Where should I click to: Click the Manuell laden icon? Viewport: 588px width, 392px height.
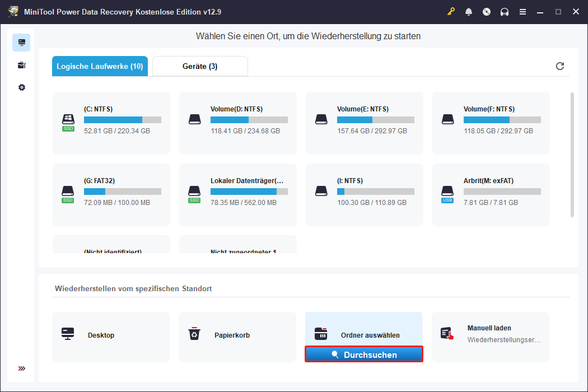coord(447,334)
